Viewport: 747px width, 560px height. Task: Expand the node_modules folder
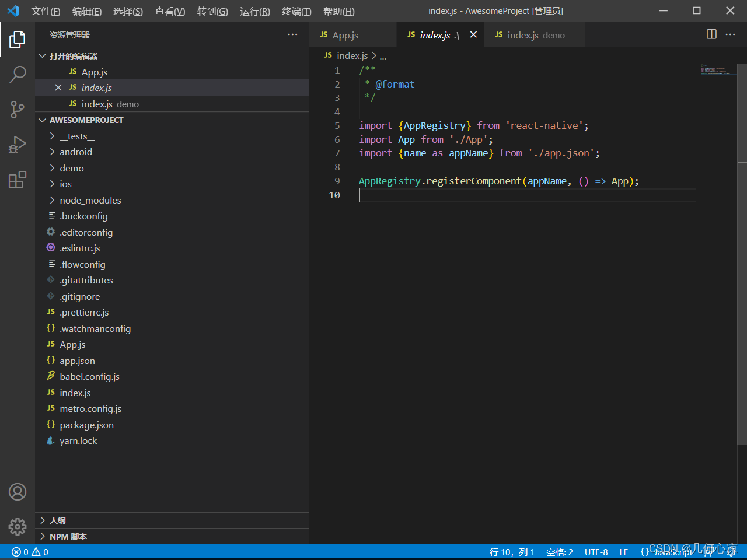tap(172, 200)
